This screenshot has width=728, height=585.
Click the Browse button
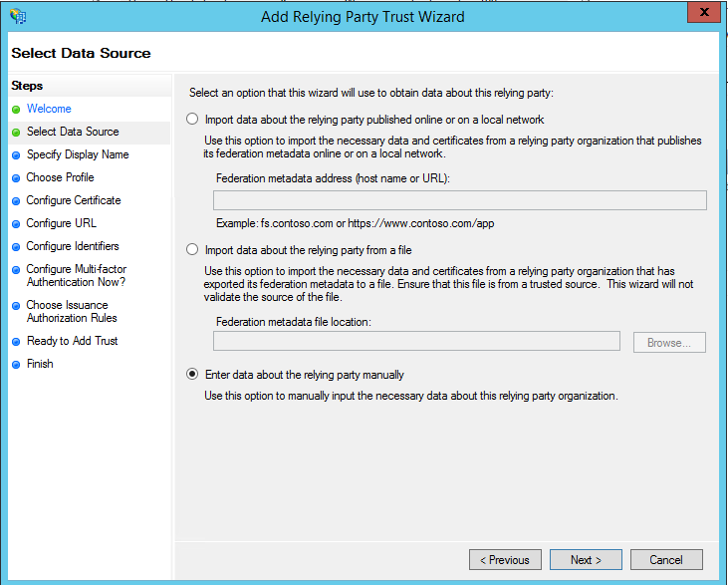[x=669, y=343]
